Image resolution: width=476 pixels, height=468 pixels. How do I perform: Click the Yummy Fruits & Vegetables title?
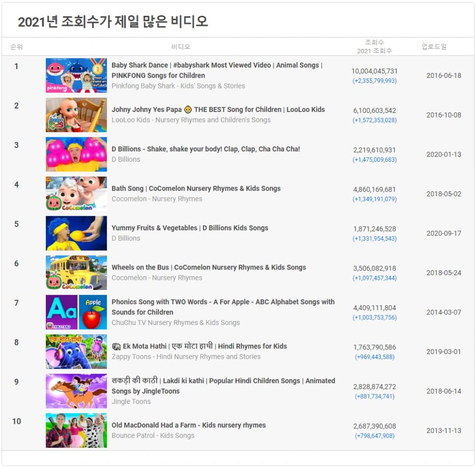[x=190, y=228]
